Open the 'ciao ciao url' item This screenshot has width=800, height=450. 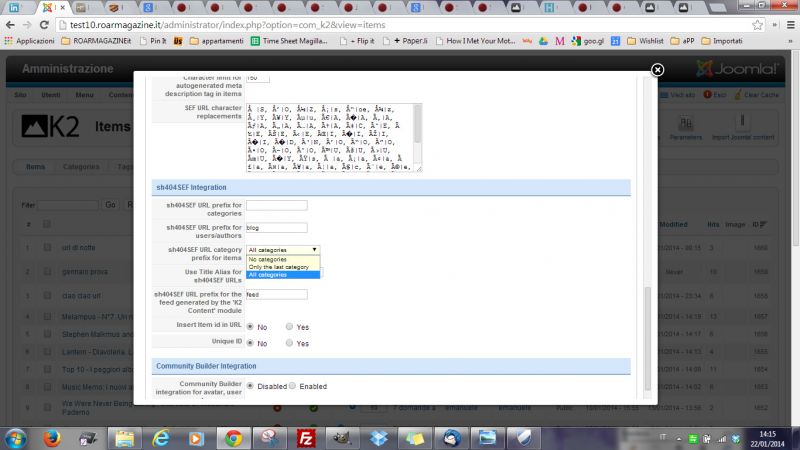click(81, 296)
